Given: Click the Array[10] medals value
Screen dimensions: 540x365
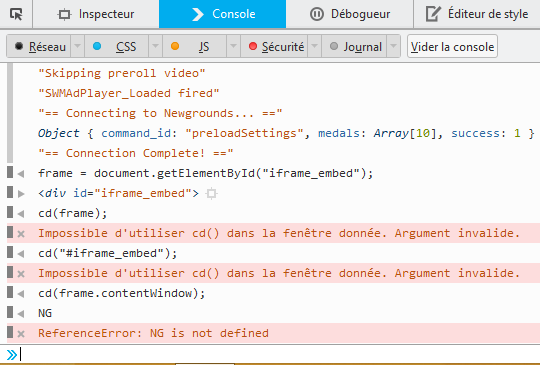Looking at the screenshot, I should click(x=404, y=133).
